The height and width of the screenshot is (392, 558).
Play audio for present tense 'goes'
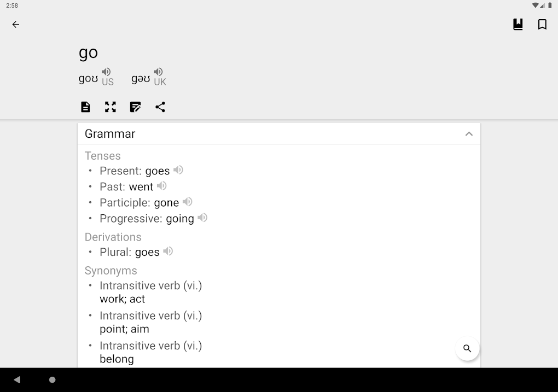pos(178,170)
